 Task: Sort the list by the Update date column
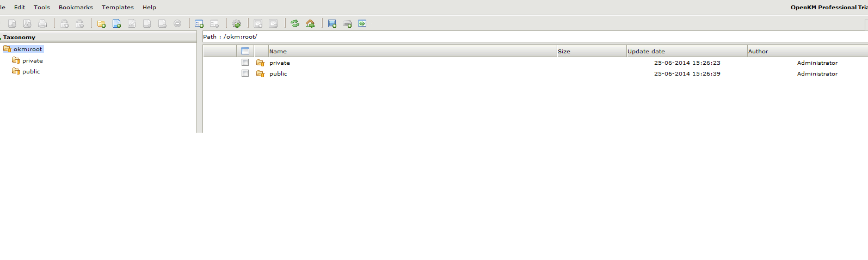tap(646, 51)
